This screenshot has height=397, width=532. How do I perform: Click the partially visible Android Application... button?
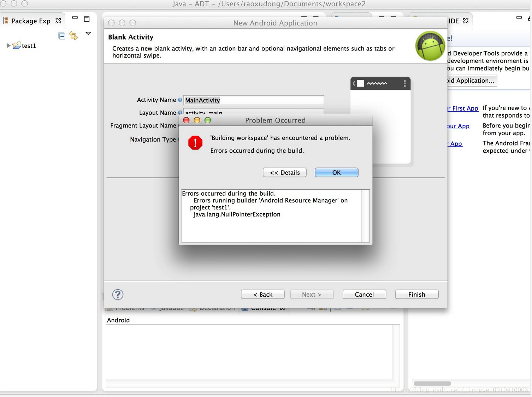[472, 81]
